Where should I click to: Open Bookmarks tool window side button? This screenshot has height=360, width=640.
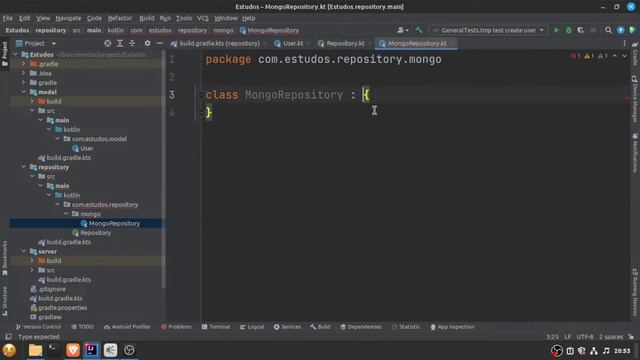click(x=4, y=258)
